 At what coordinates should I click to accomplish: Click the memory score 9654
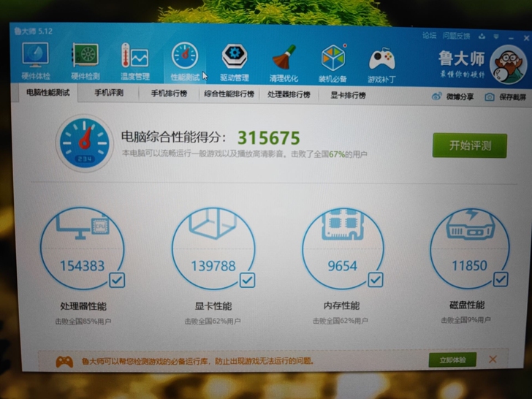[x=342, y=266]
